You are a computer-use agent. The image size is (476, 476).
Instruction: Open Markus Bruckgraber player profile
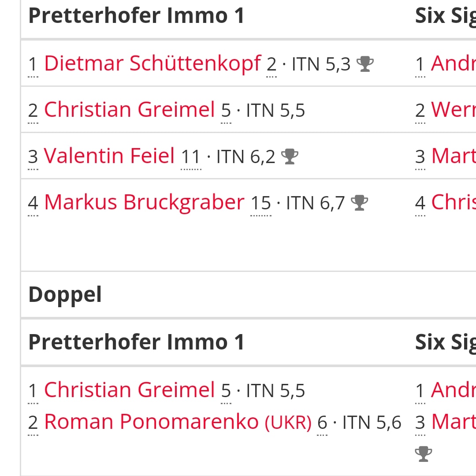click(x=145, y=202)
